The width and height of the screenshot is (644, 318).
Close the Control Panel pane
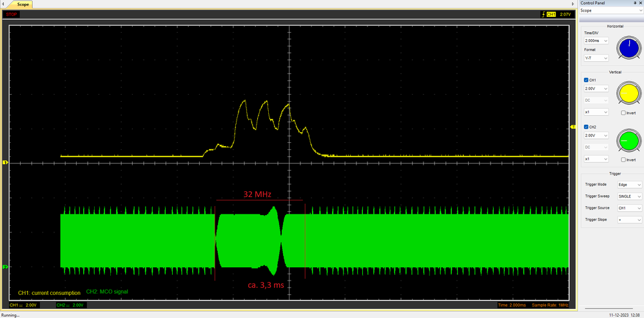(x=640, y=3)
